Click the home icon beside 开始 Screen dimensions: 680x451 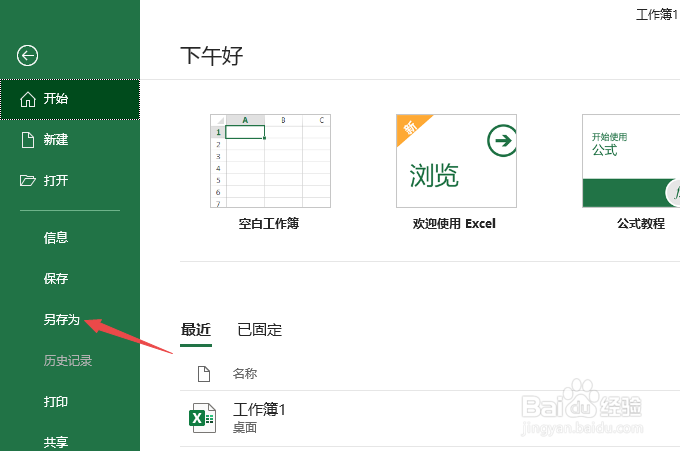(28, 99)
